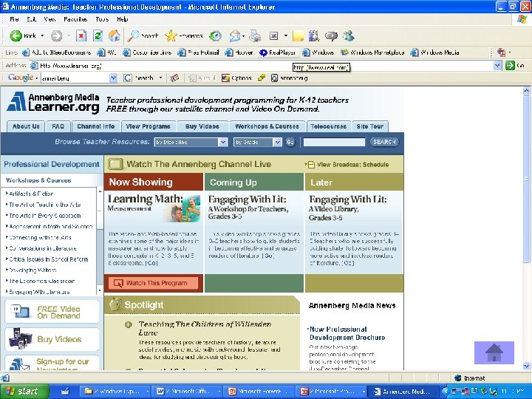Switch to Microsoft Office Word taskbar item

(186, 392)
